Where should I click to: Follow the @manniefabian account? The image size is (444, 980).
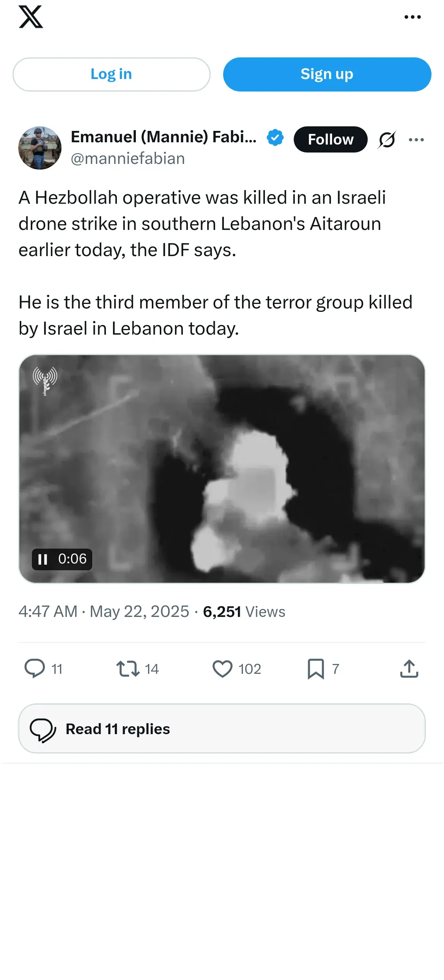coord(330,139)
